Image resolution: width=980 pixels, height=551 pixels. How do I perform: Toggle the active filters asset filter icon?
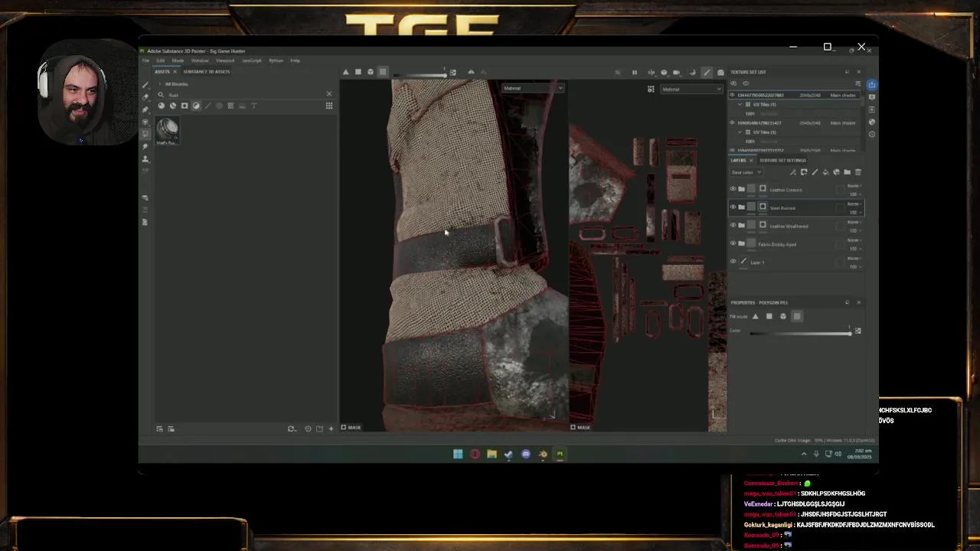point(196,106)
